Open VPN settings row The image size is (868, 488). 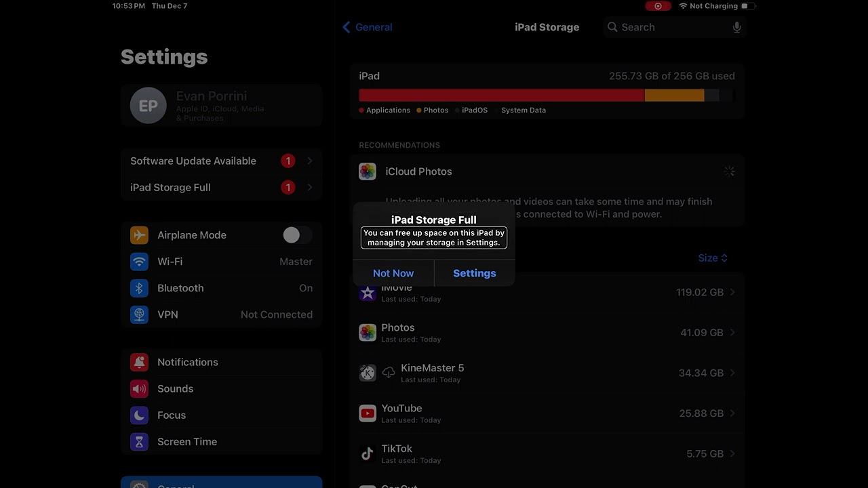(x=221, y=314)
